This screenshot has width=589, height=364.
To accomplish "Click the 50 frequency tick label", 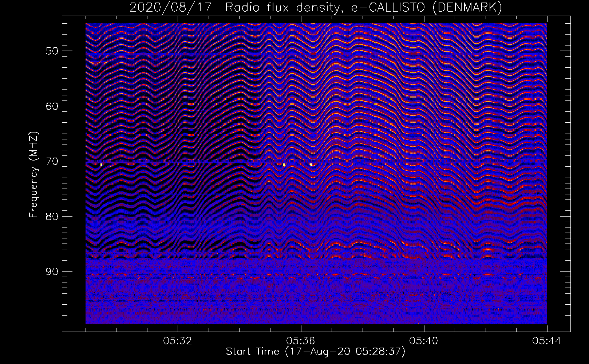I will (52, 51).
